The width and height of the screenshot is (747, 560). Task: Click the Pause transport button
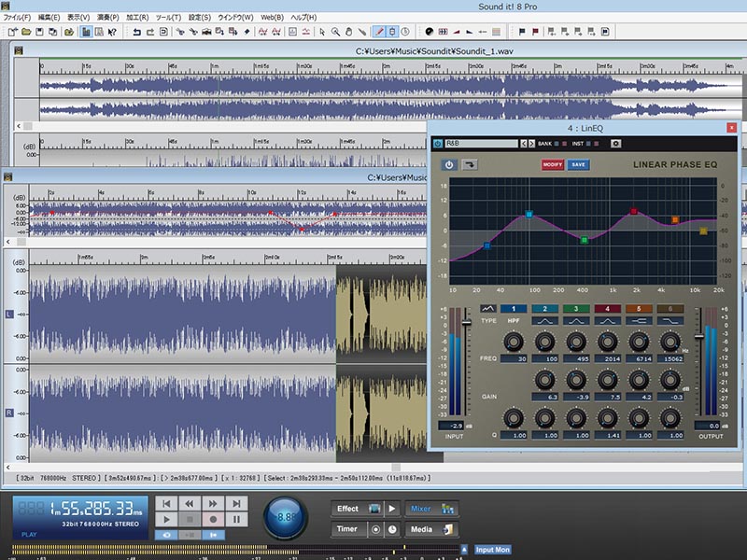click(236, 520)
